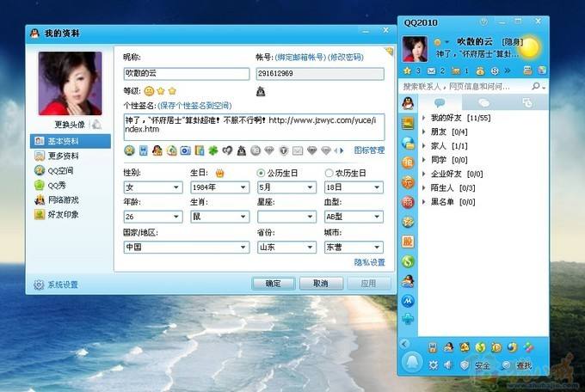The height and width of the screenshot is (392, 585).
Task: Open main menu penguin button in QQ2010
Action: point(412,362)
